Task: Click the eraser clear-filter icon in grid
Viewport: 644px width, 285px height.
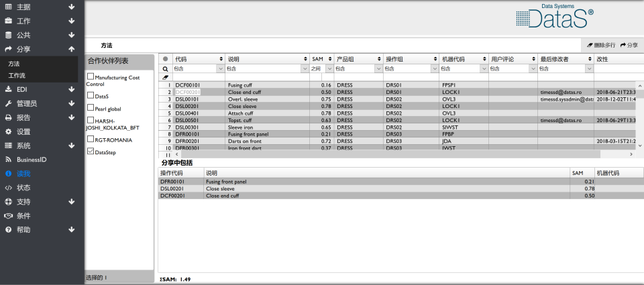Action: [165, 77]
